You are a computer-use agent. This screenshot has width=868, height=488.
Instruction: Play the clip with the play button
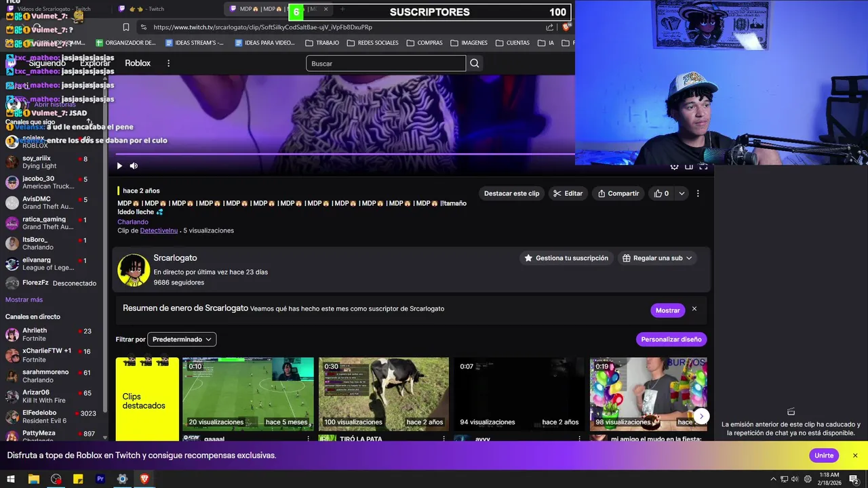pos(119,166)
